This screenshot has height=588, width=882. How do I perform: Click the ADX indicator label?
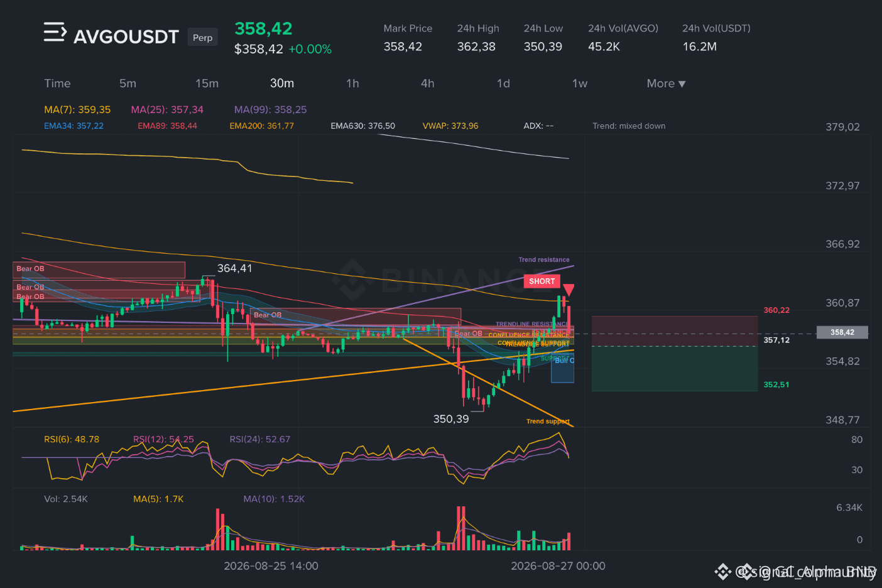click(538, 126)
